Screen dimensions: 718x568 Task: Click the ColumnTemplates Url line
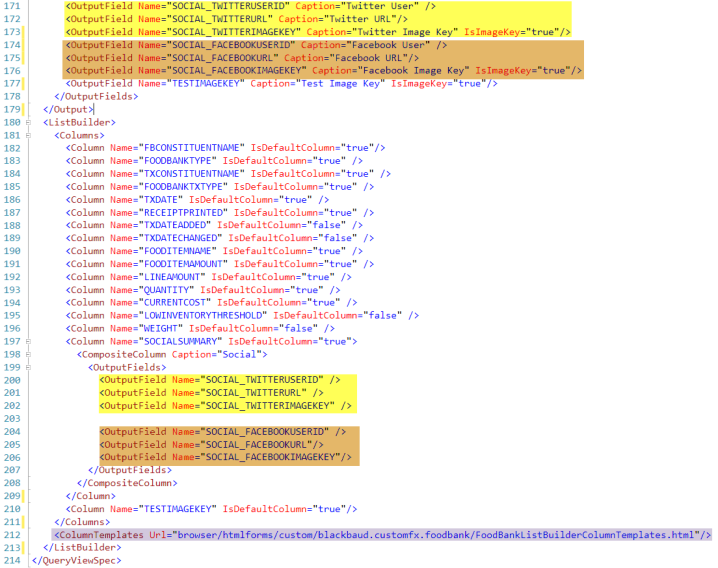click(383, 535)
